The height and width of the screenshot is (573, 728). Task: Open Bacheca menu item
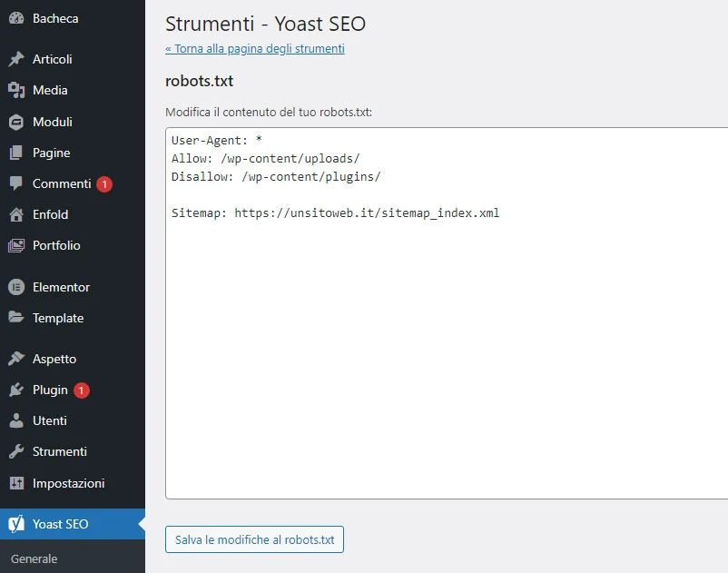pos(55,18)
